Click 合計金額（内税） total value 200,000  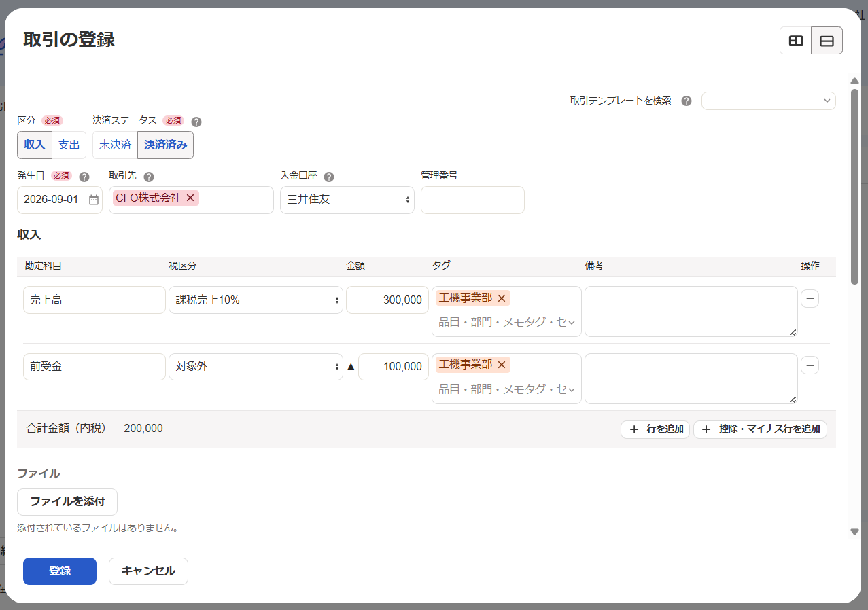coord(143,429)
